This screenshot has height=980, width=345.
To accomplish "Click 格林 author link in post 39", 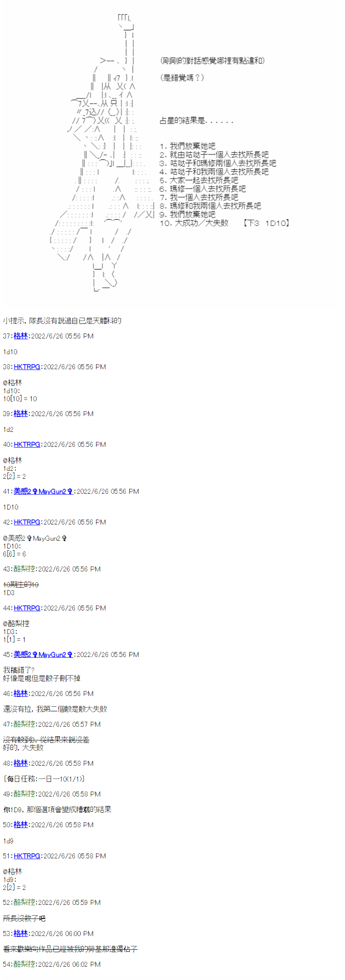I will 20,414.
